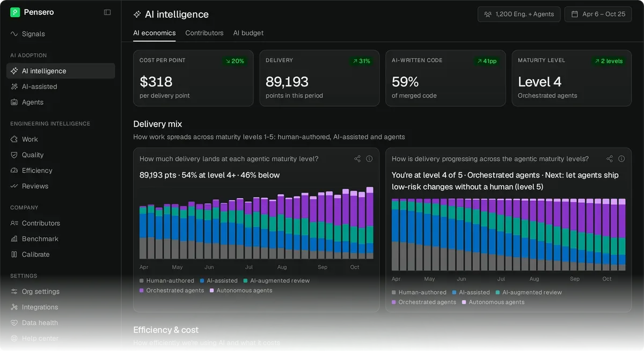This screenshot has height=351, width=644.
Task: Show info for delivery progression chart
Action: (621, 159)
